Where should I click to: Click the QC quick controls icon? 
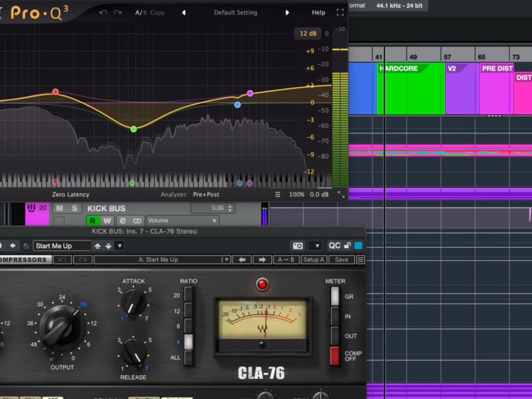335,245
